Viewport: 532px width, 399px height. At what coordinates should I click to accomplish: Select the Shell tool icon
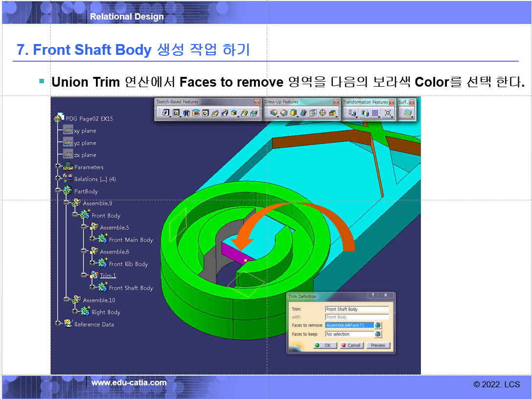pyautogui.click(x=303, y=113)
